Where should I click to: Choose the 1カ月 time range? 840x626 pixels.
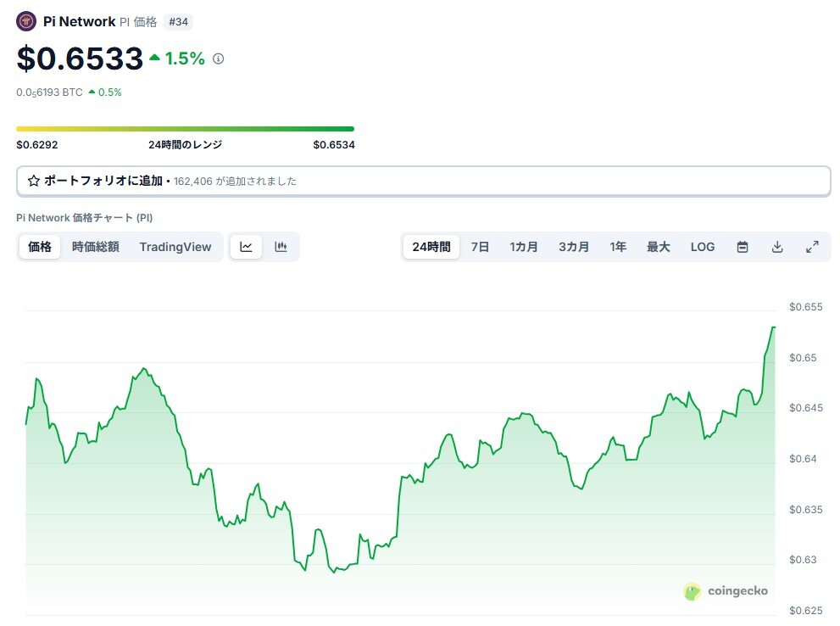(523, 247)
